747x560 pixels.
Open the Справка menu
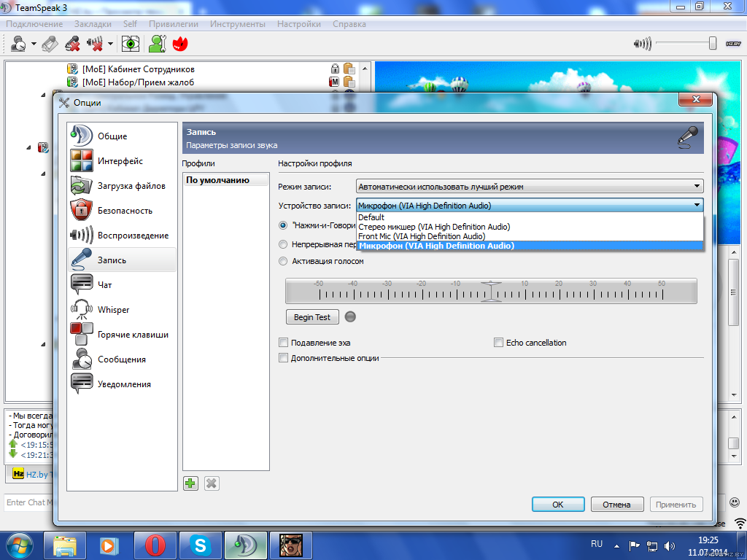click(x=349, y=24)
